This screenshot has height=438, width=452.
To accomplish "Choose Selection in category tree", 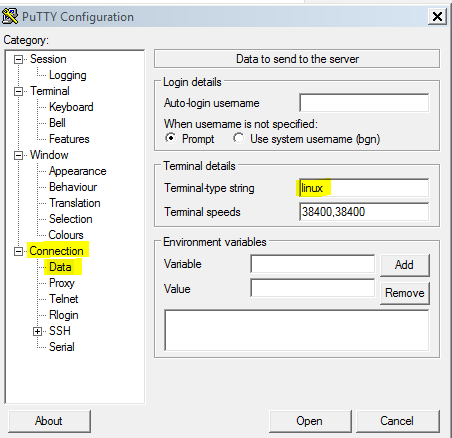I will (x=71, y=219).
